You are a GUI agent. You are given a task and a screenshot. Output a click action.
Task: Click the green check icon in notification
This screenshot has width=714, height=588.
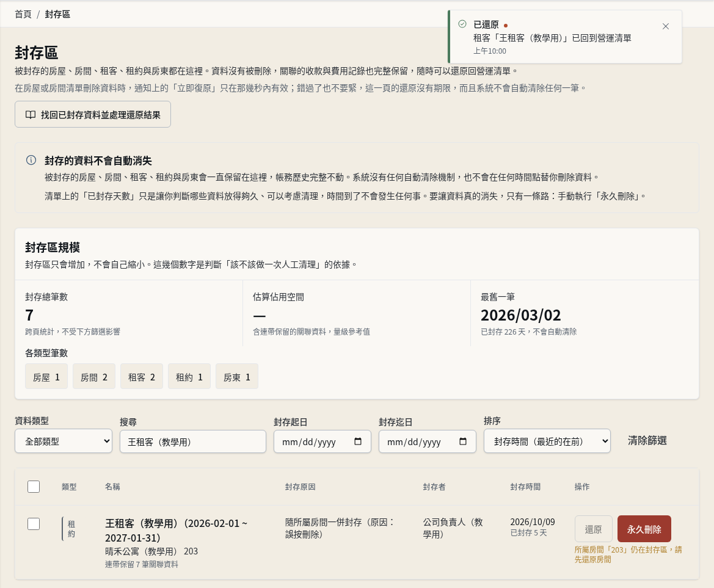pos(462,24)
